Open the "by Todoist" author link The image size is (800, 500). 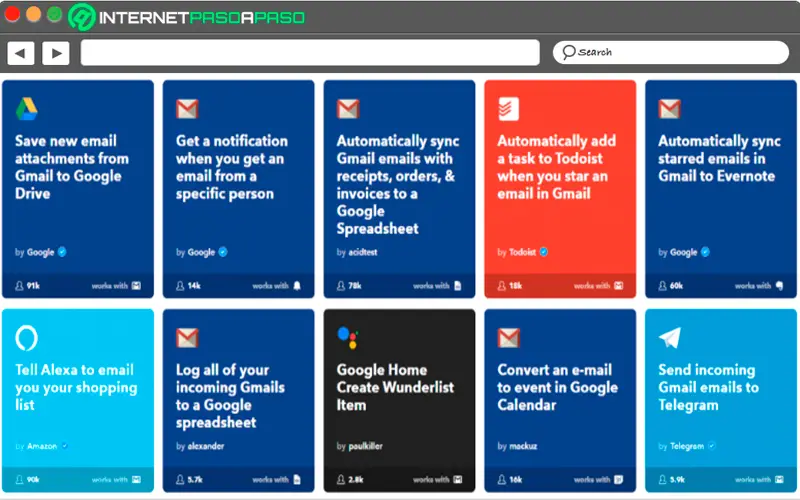[523, 252]
